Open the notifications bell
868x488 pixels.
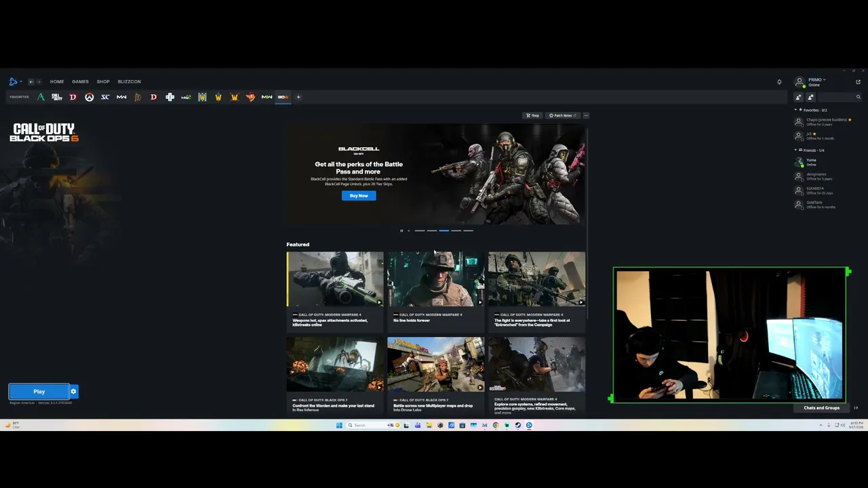[x=779, y=82]
